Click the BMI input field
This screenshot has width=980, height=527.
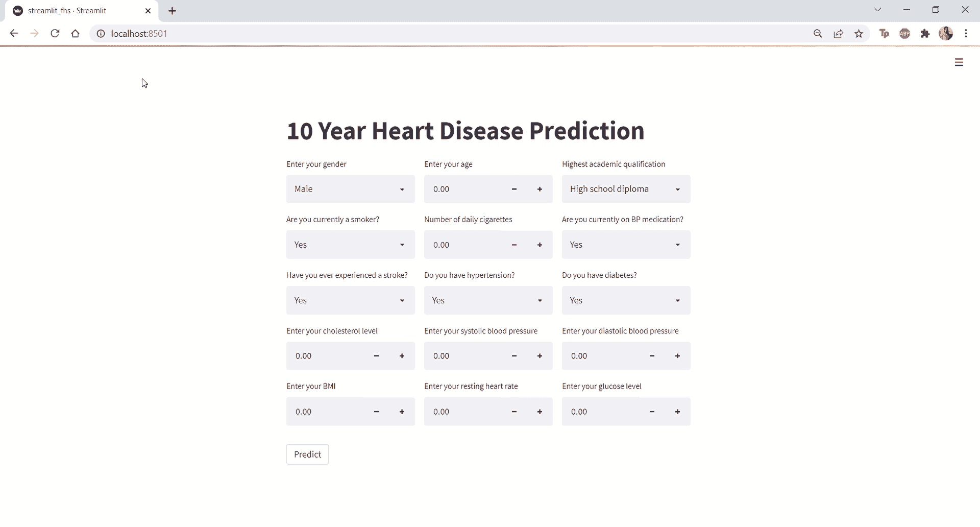(327, 412)
